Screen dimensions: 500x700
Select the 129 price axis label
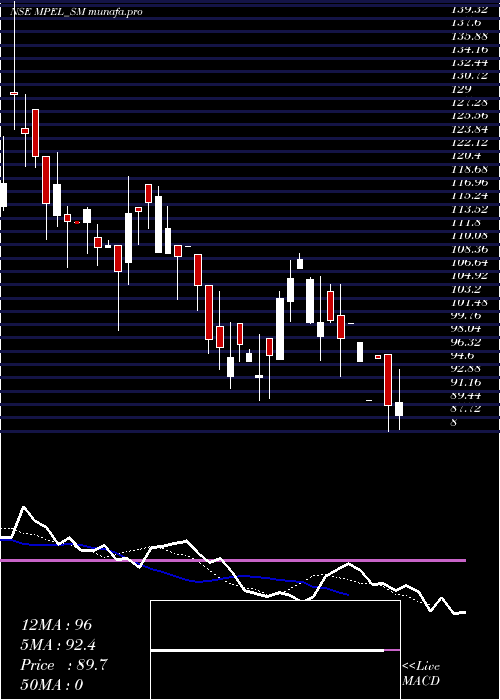[462, 89]
